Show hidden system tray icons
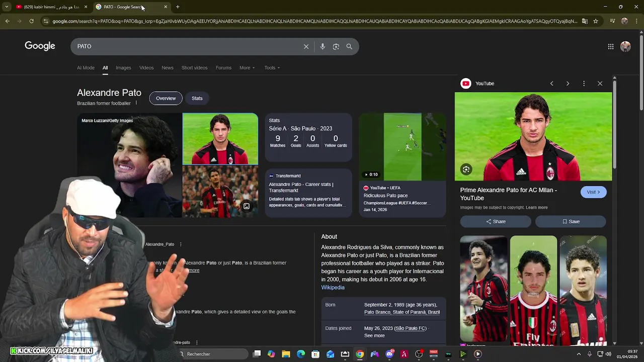Image resolution: width=644 pixels, height=362 pixels. [x=579, y=354]
